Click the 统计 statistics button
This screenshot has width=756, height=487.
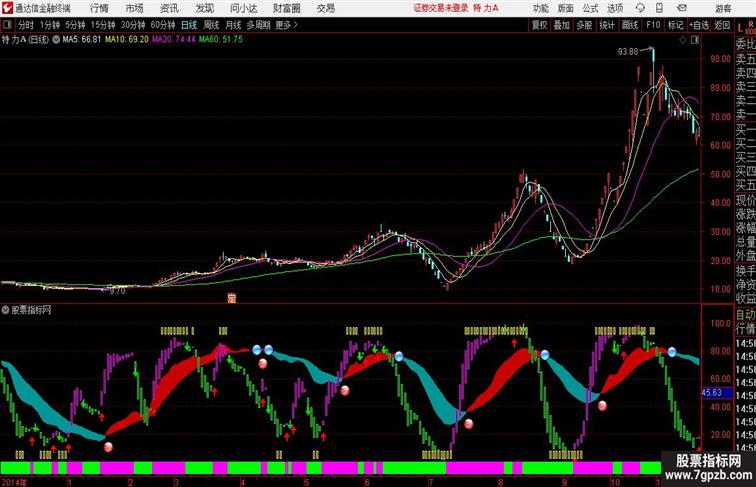pyautogui.click(x=607, y=25)
